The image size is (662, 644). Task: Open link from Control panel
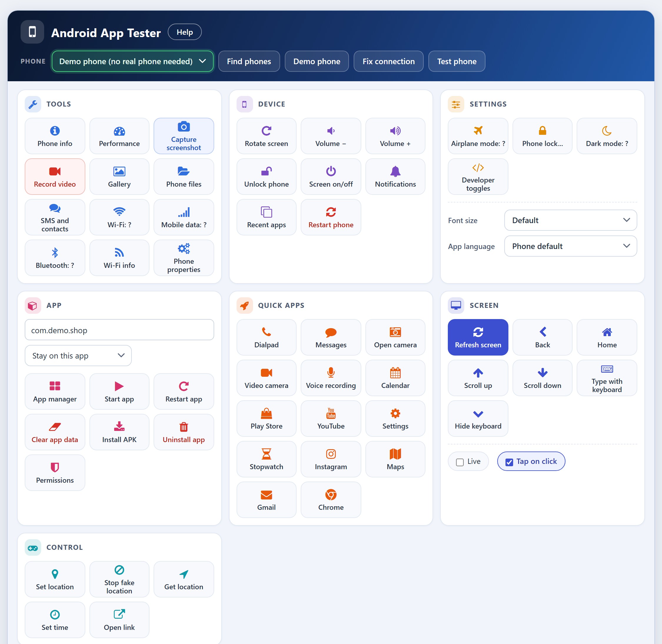coord(119,620)
